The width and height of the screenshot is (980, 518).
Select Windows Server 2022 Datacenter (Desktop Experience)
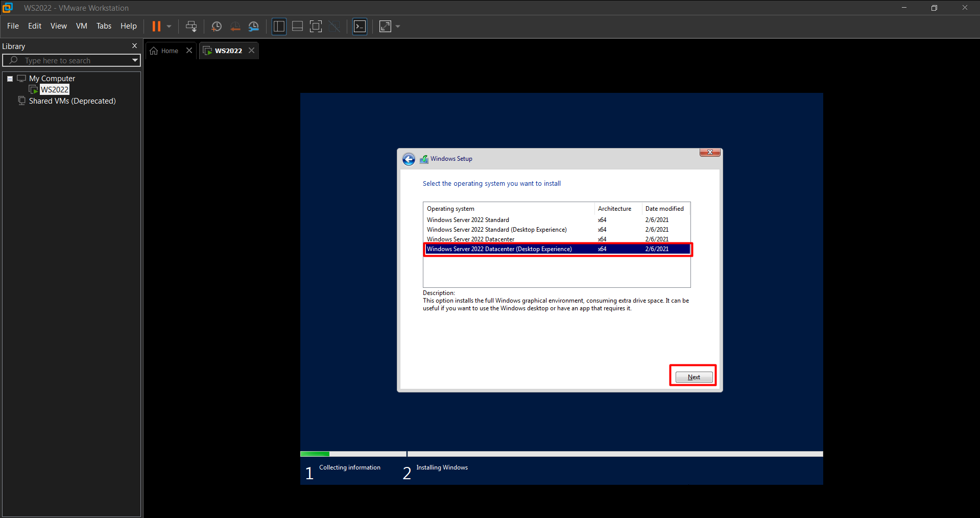coord(557,249)
